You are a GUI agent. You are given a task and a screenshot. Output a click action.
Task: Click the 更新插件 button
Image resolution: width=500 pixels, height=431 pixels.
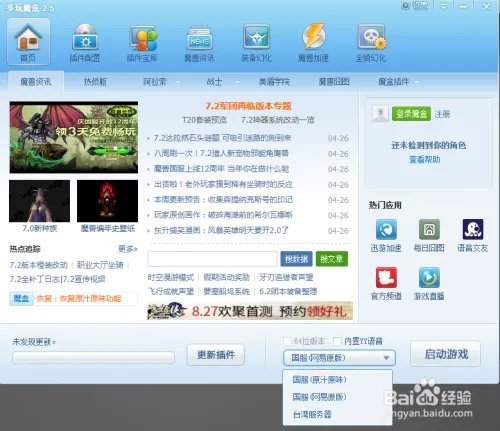point(216,355)
